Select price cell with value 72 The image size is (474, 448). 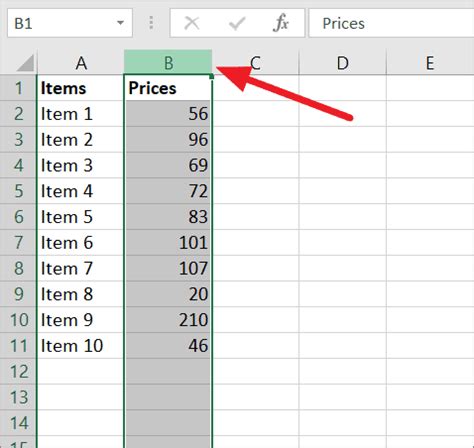[168, 191]
